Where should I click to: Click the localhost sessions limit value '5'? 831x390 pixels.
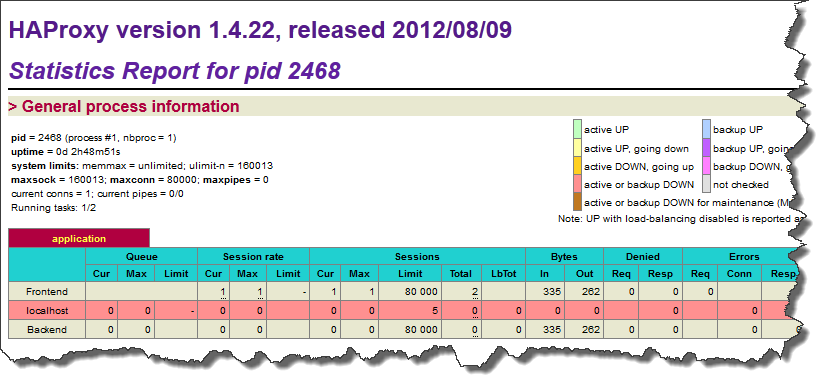tap(435, 311)
